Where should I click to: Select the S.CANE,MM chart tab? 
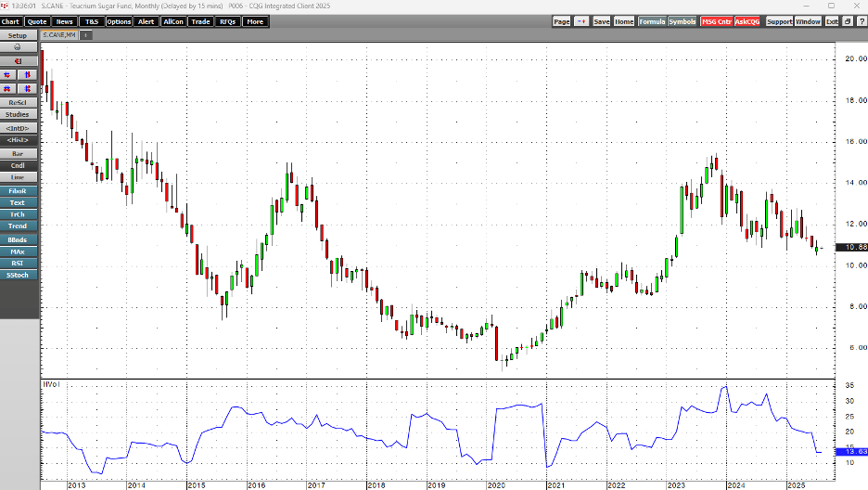58,35
